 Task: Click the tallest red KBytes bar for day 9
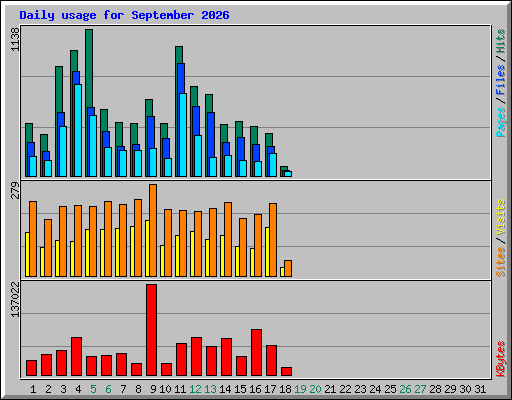click(151, 330)
